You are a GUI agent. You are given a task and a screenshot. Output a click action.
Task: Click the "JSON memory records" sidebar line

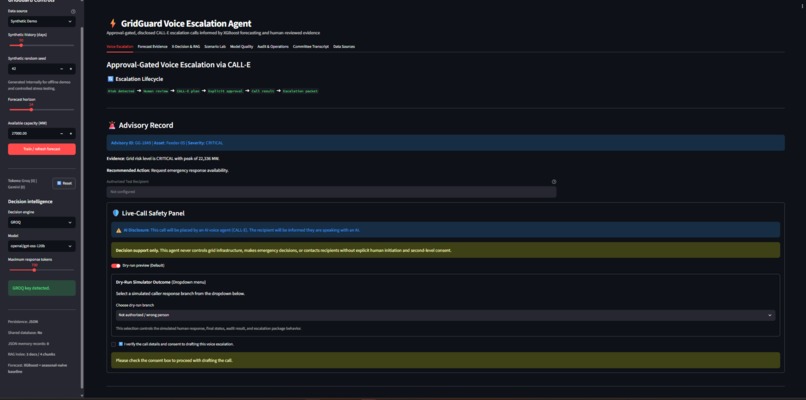tap(28, 343)
